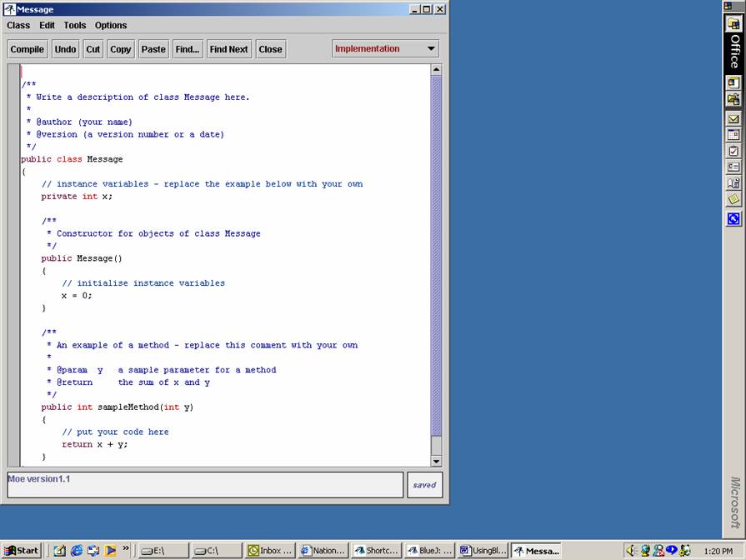Click New Message envelope icon
The image size is (746, 560).
733,119
